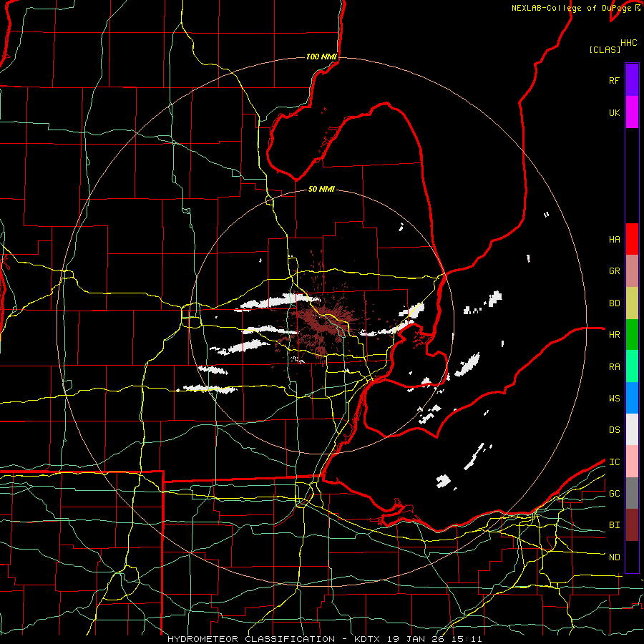Click the GC gray legend swatch
Viewport: 644px width, 644px height.
[x=632, y=493]
